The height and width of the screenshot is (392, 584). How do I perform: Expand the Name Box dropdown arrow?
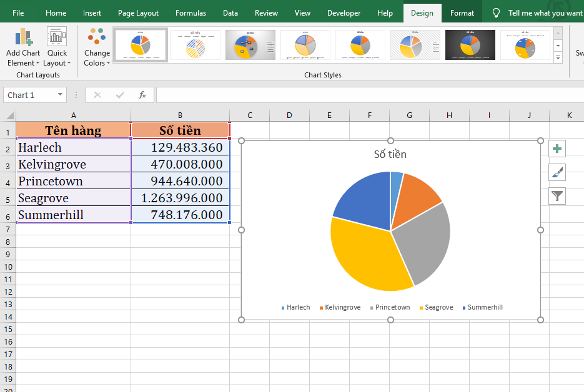(x=61, y=95)
